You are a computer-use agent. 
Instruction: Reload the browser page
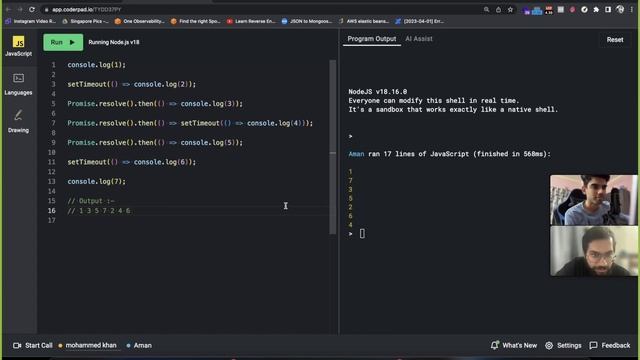tap(32, 9)
